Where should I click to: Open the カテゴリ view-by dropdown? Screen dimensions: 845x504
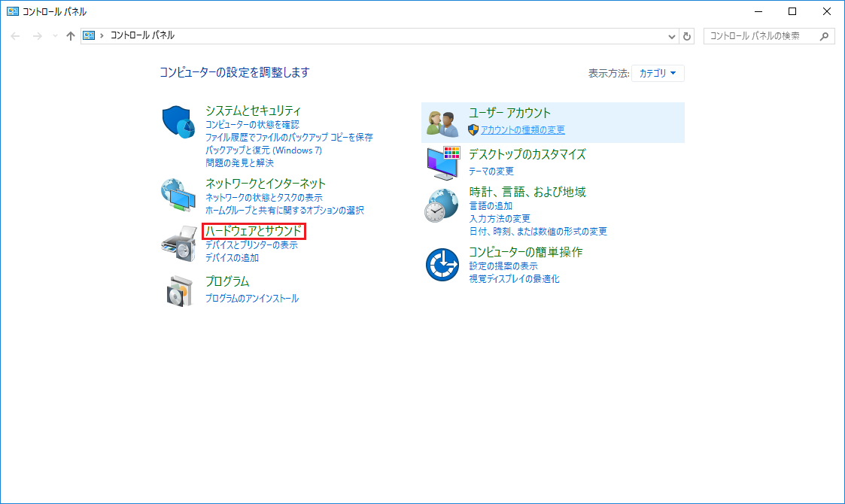658,73
